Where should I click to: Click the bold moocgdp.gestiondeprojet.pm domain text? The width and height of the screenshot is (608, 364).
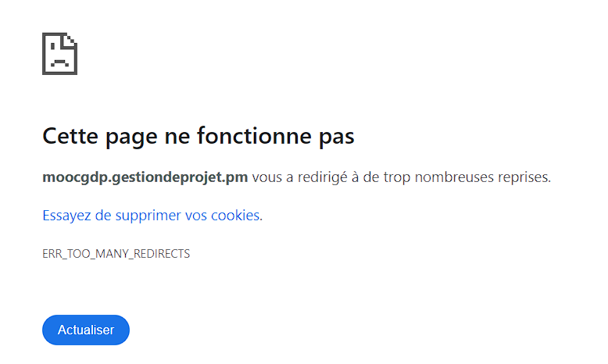tap(145, 177)
